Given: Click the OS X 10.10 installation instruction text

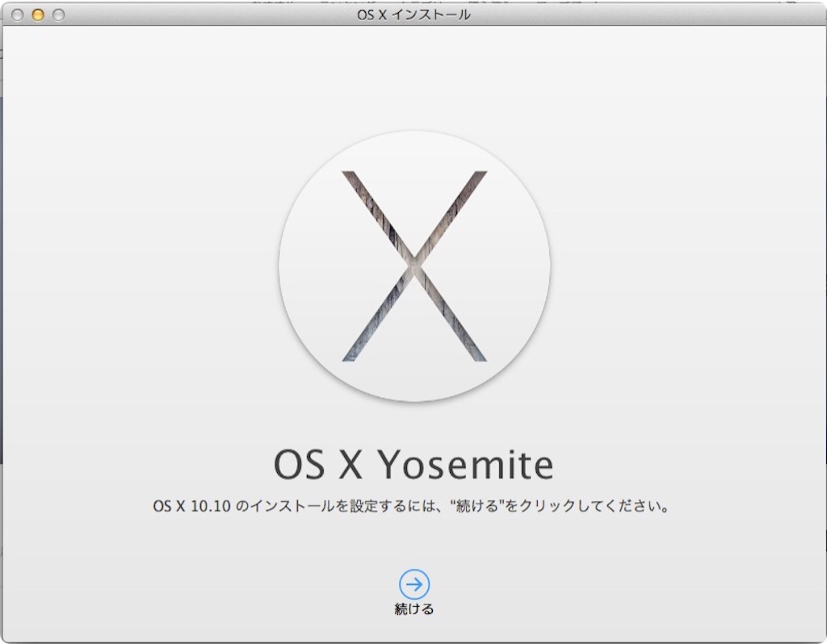Looking at the screenshot, I should [x=411, y=506].
